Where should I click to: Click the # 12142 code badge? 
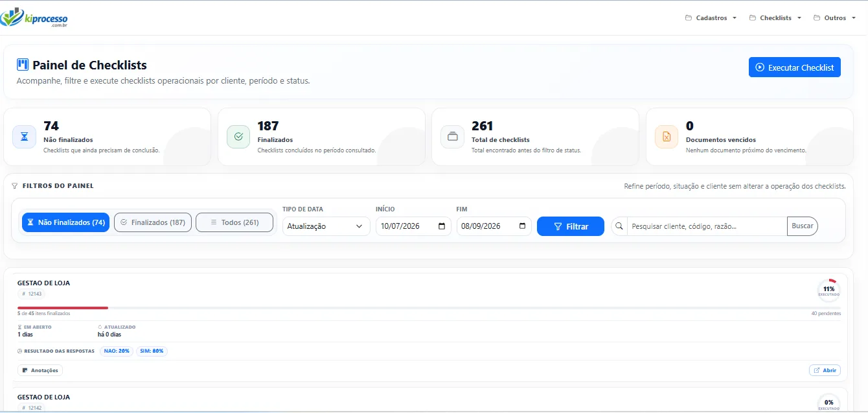[x=32, y=408]
